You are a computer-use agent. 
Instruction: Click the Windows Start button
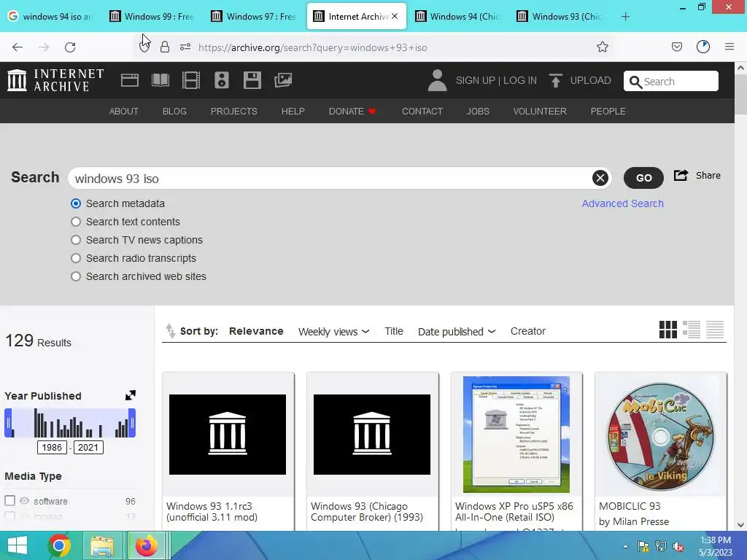pyautogui.click(x=18, y=545)
